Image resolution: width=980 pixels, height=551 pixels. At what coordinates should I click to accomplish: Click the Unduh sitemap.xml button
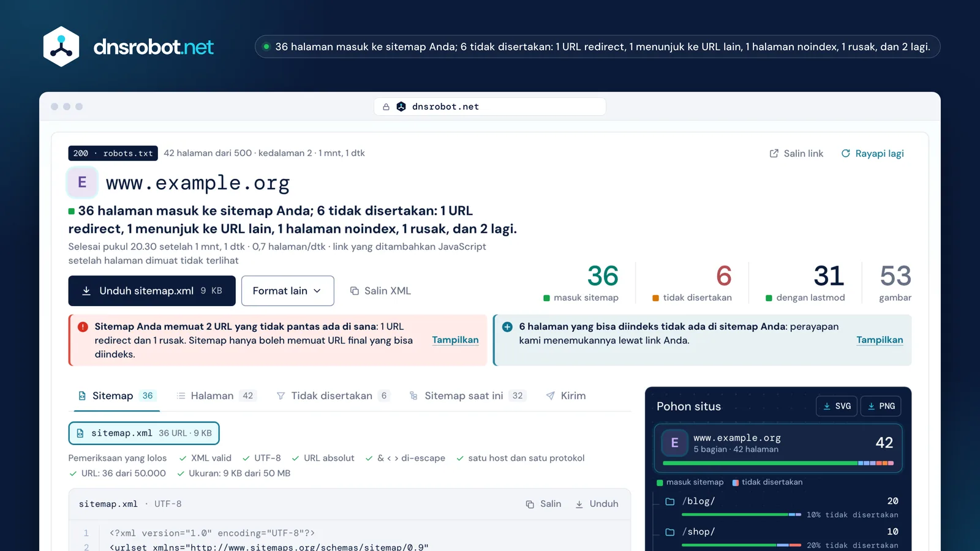152,291
